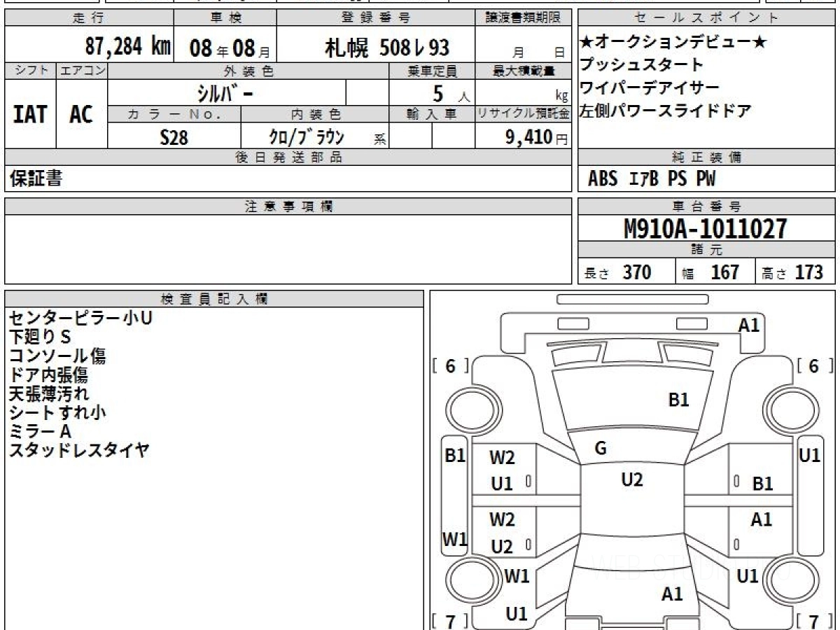
Task: Select the AC air conditioner value
Action: point(81,114)
